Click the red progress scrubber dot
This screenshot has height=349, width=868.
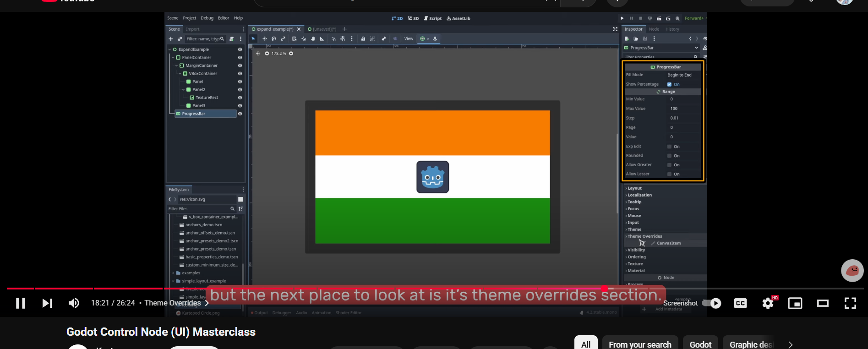pyautogui.click(x=605, y=289)
